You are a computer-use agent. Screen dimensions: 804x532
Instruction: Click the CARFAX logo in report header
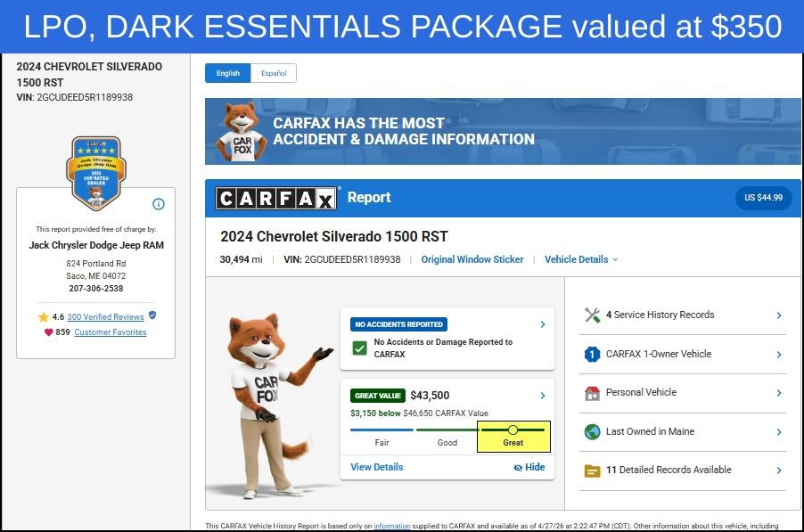pyautogui.click(x=276, y=199)
